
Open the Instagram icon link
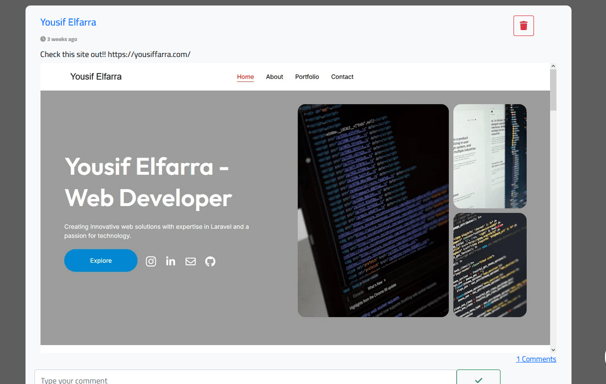(x=151, y=262)
